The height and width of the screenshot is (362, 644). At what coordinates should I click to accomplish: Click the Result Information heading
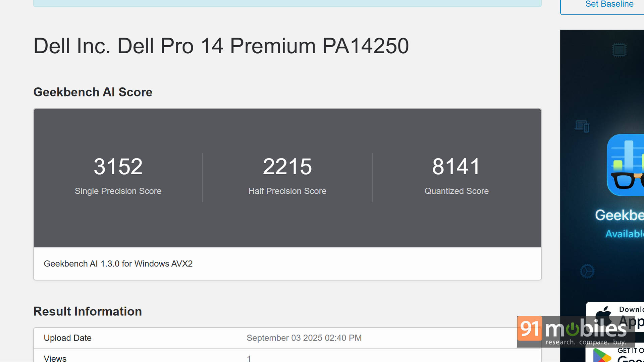(88, 311)
